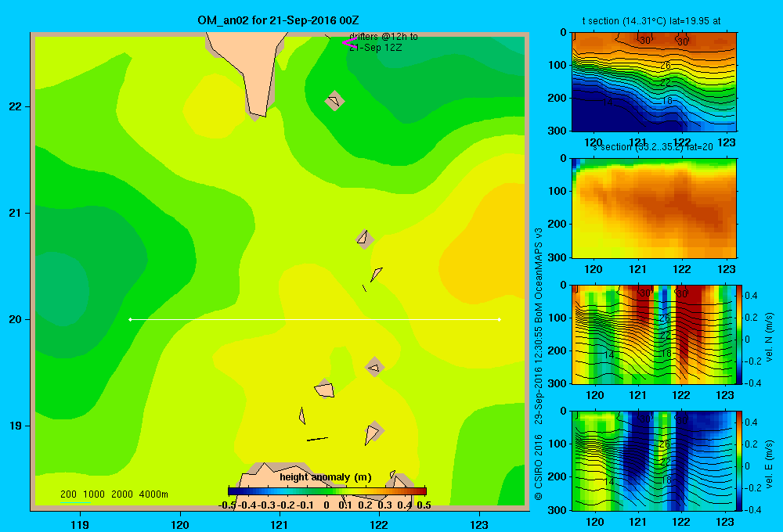Click the "drifters @12h to" annotation text
Screen dimensions: 783x532
384,37
